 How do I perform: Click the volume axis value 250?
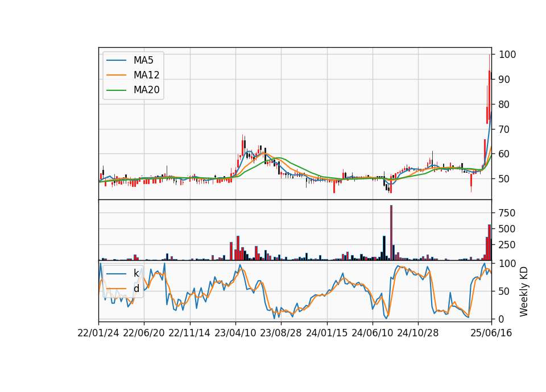coord(507,245)
